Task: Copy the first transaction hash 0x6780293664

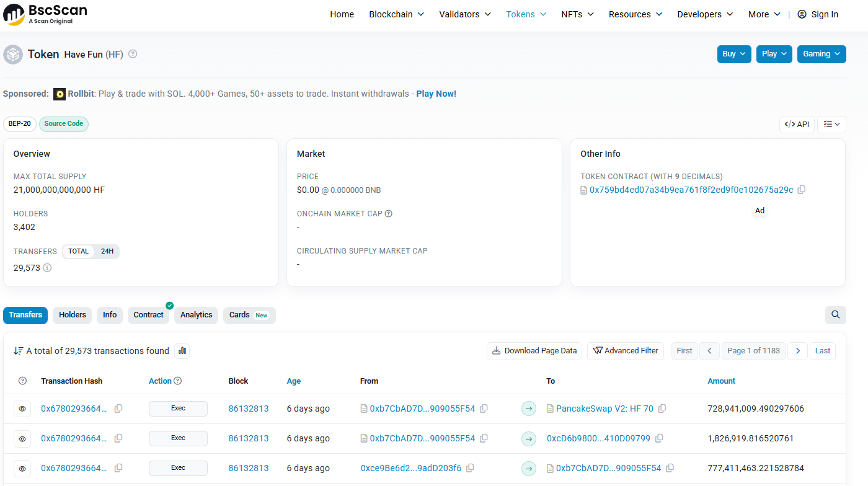Action: point(118,409)
